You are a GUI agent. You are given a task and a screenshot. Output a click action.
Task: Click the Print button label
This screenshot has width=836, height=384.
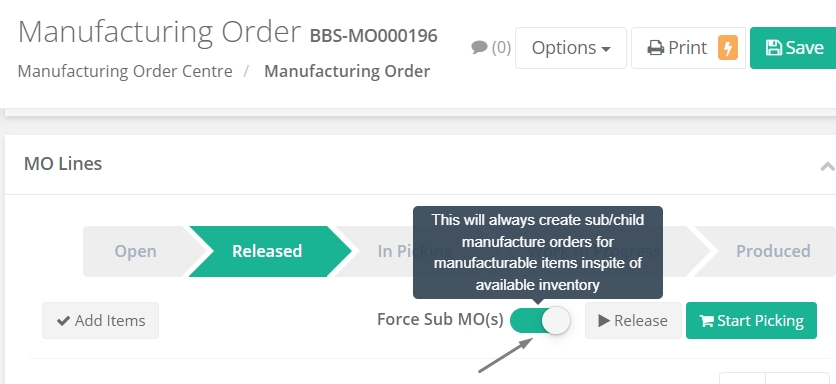coord(687,48)
